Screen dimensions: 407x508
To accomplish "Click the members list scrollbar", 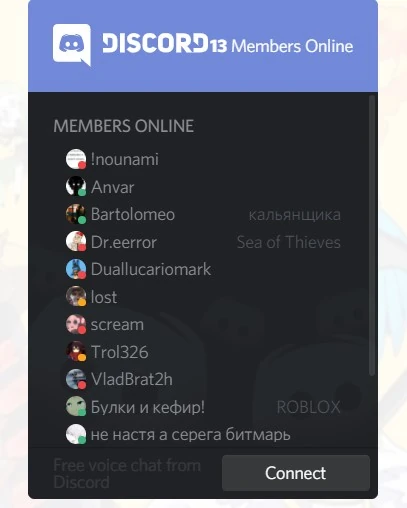I will tap(372, 235).
